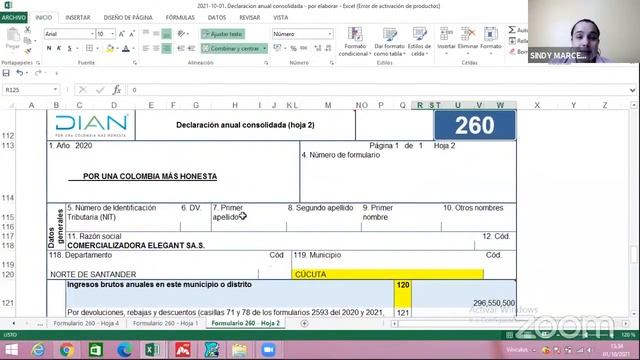Viewport: 640px width, 360px height.
Task: Open the fill color dropdown arrow
Action: pyautogui.click(x=117, y=49)
